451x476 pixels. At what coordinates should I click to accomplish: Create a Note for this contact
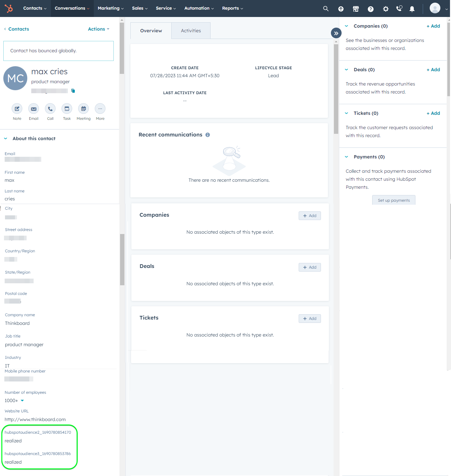click(17, 109)
